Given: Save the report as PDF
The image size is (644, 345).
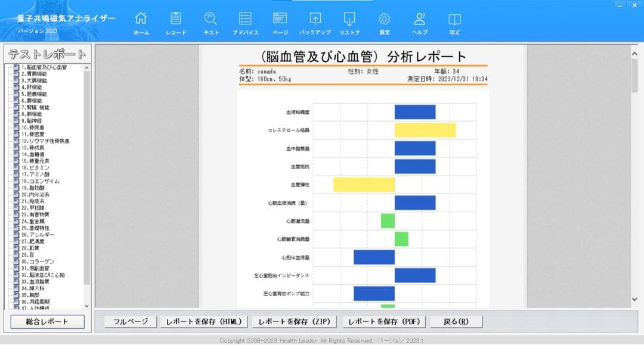Looking at the screenshot, I should [x=385, y=321].
